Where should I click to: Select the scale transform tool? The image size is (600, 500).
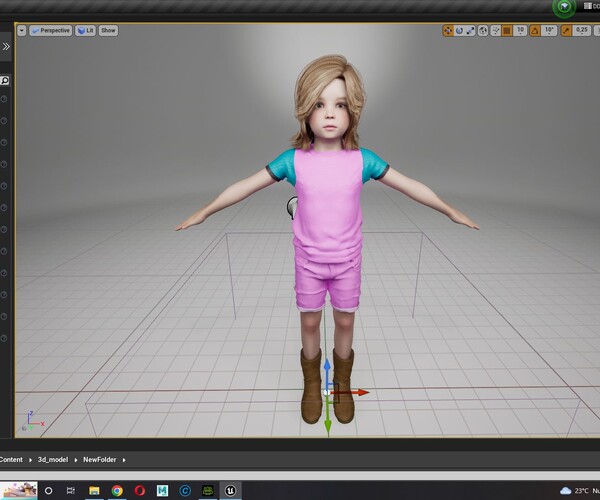pos(471,31)
